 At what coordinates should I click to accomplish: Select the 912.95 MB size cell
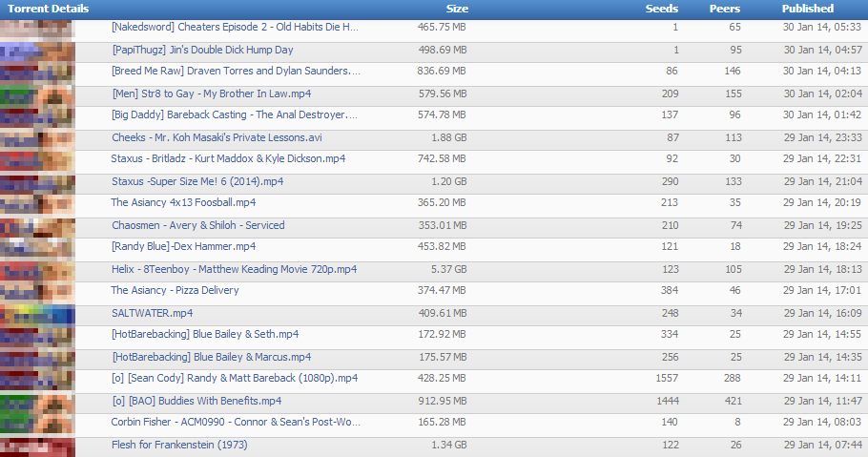point(443,401)
